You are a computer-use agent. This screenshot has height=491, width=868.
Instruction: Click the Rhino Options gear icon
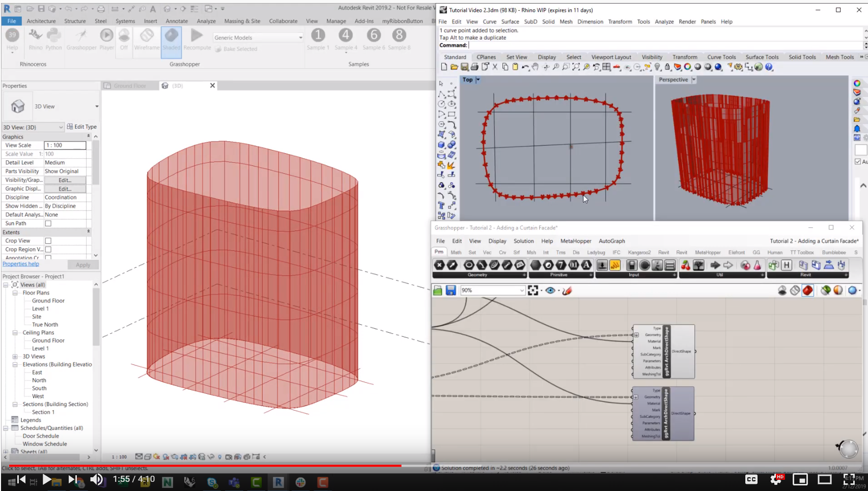coord(738,67)
